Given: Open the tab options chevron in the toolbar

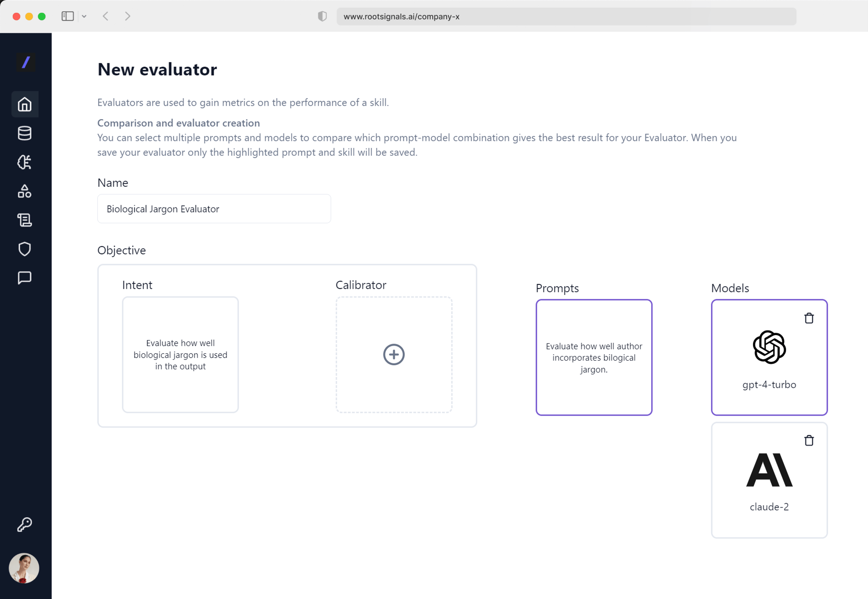Looking at the screenshot, I should click(84, 16).
